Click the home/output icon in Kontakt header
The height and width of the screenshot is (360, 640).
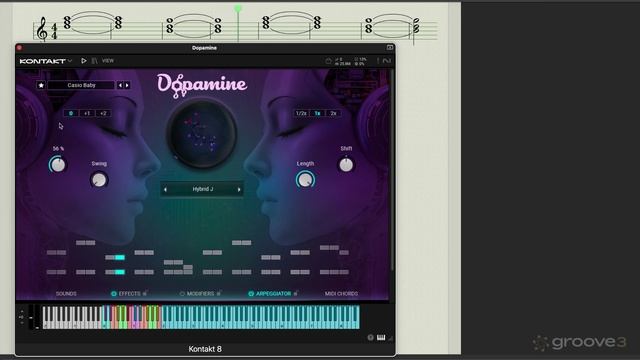pos(329,61)
